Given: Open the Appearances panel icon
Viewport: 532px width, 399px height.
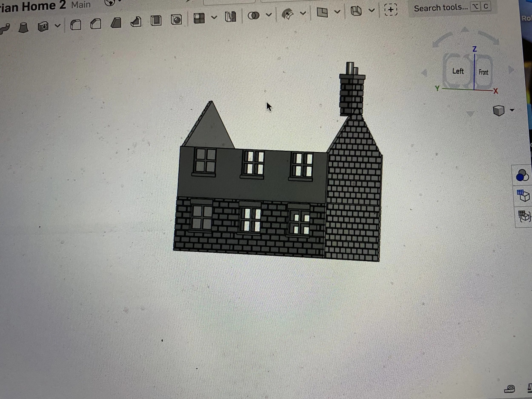Looking at the screenshot, I should [x=522, y=175].
